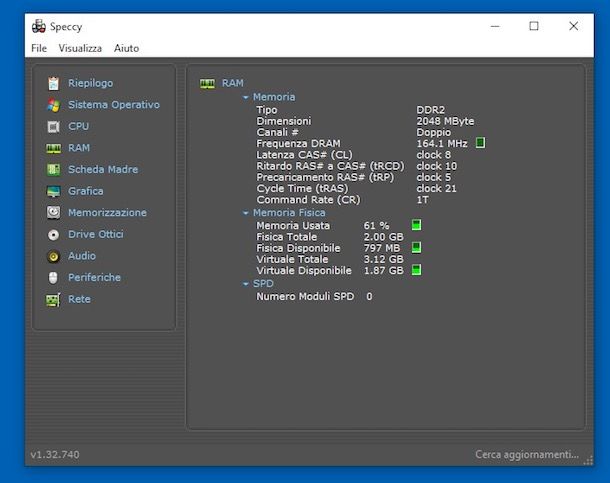Click the Command Rate (CR) label
Image resolution: width=610 pixels, height=483 pixels.
(308, 200)
